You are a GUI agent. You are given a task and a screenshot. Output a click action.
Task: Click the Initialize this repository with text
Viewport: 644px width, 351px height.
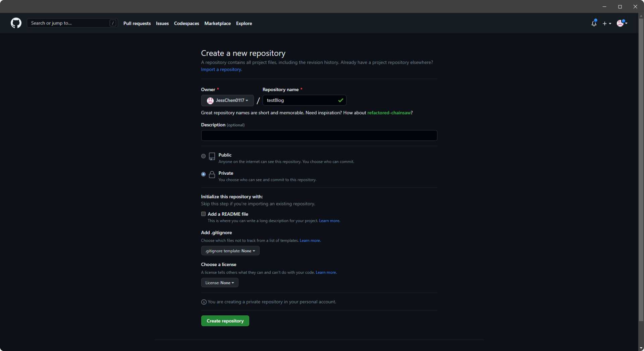[232, 197]
